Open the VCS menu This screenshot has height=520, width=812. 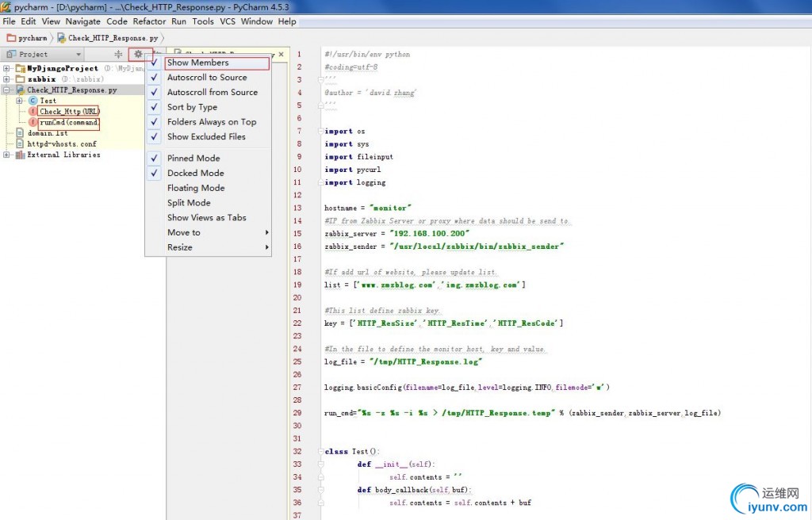(x=228, y=21)
